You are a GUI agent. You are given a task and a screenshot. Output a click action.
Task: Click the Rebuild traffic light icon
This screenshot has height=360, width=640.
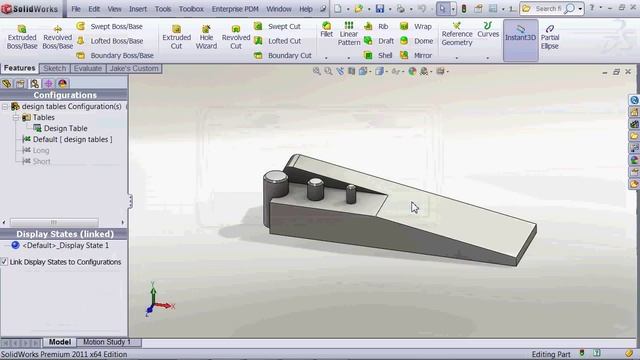pos(464,9)
